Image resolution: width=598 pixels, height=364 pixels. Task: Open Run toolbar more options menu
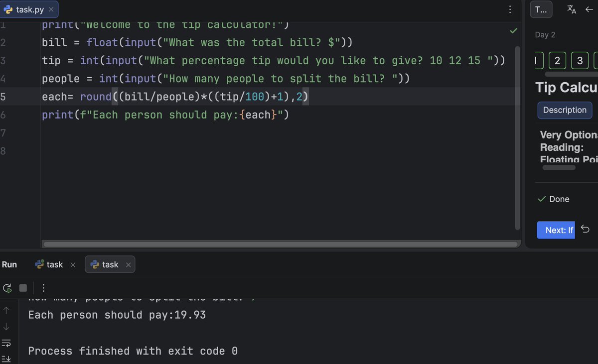pyautogui.click(x=43, y=288)
